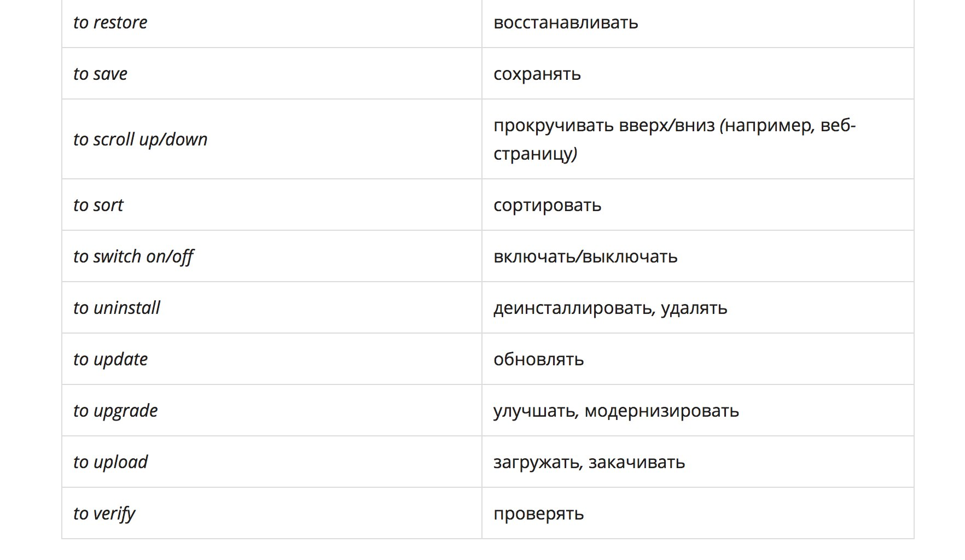Click the "to save" entry
The width and height of the screenshot is (965, 560).
point(100,74)
